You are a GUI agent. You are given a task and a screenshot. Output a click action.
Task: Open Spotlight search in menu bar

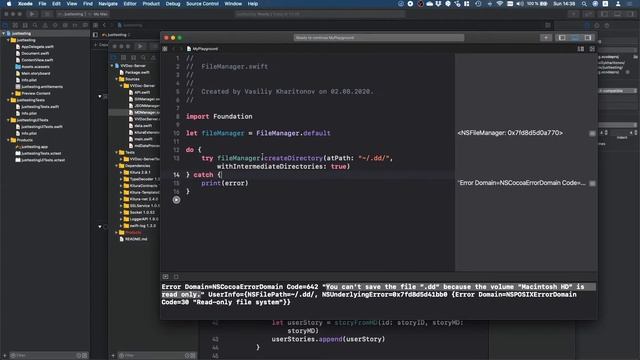pyautogui.click(x=584, y=4)
